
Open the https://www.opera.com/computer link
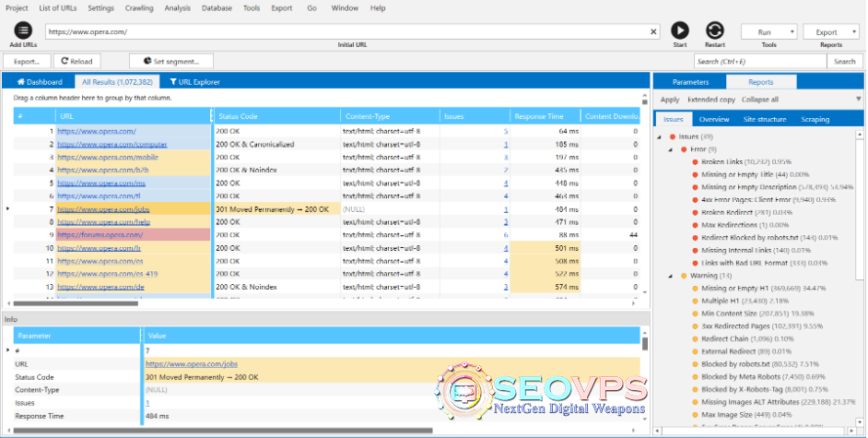(111, 145)
